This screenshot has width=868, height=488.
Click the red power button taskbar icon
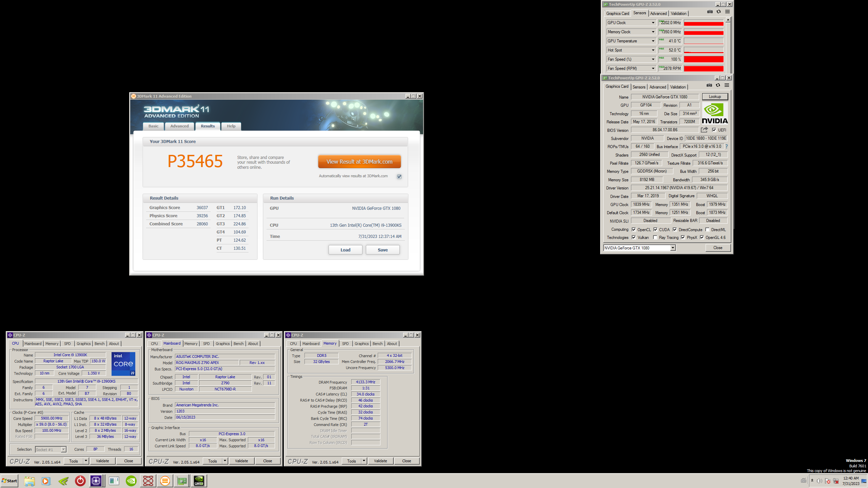click(x=80, y=481)
